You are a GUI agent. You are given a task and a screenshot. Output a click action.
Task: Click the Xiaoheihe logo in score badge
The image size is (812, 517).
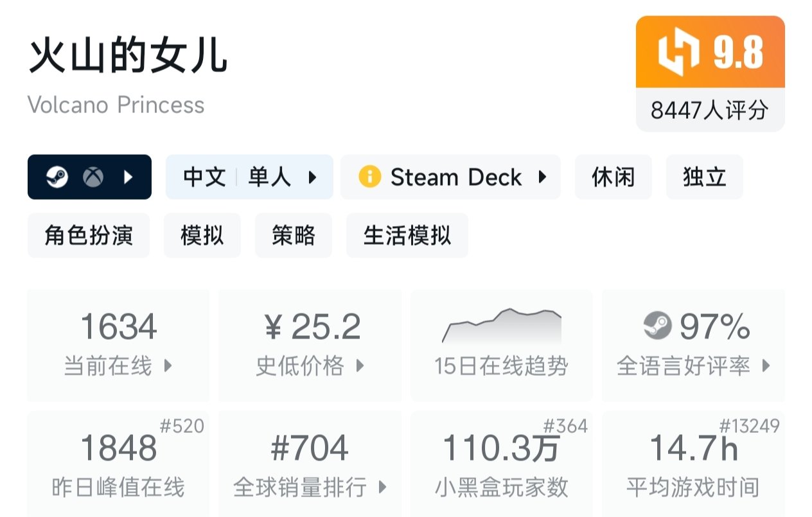pyautogui.click(x=678, y=52)
